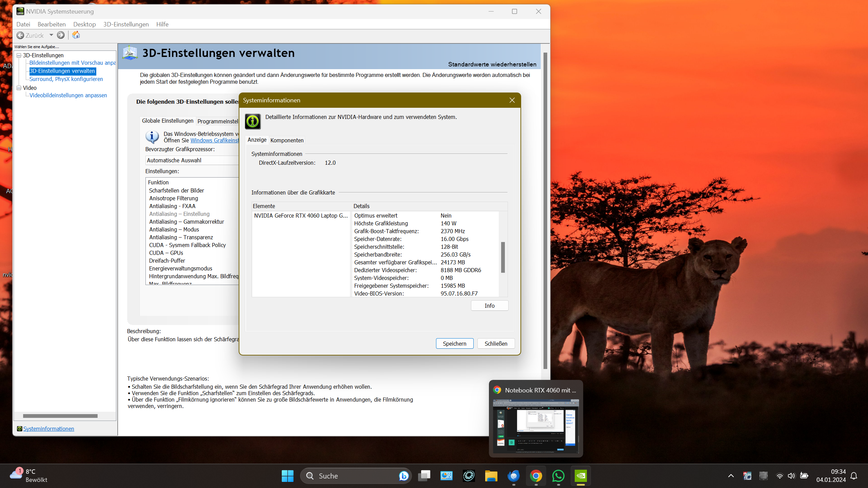Select Bildeinstellungen mit Vorschau anpassen

point(73,63)
